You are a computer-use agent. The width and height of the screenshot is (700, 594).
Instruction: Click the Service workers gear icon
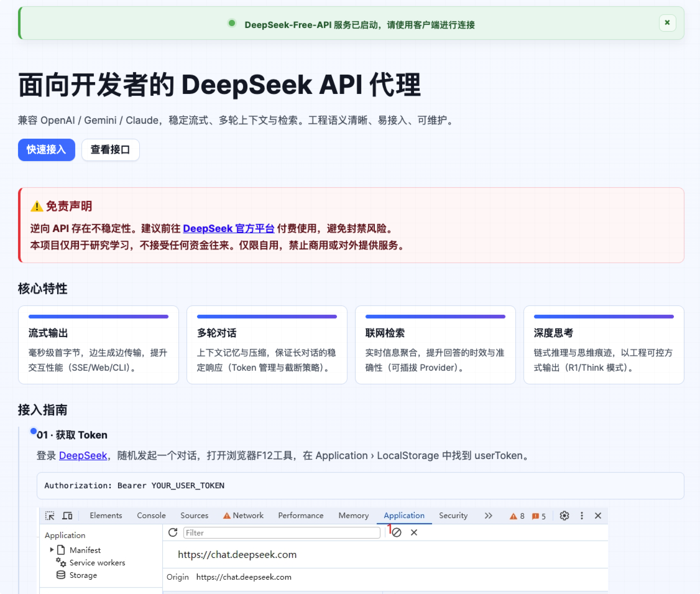[61, 562]
